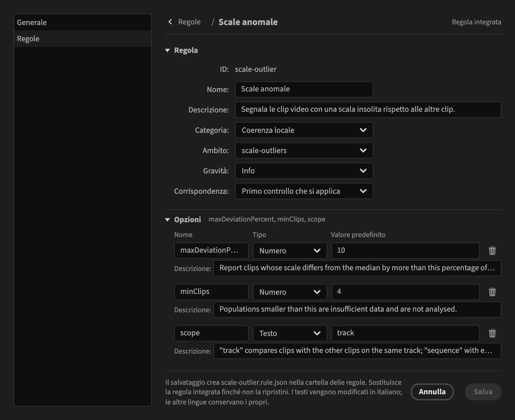Image resolution: width=515 pixels, height=420 pixels.
Task: Edit default value 10 field
Action: pyautogui.click(x=406, y=251)
